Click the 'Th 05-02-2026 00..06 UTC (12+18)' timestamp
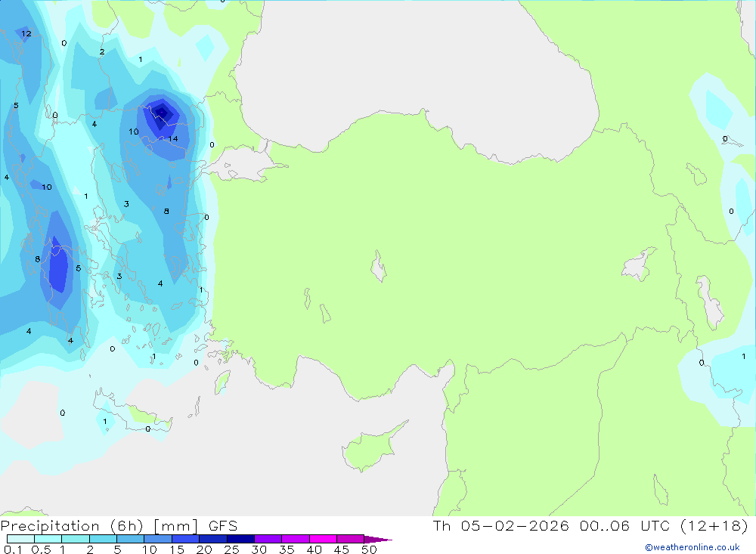756x554 pixels. pos(590,526)
